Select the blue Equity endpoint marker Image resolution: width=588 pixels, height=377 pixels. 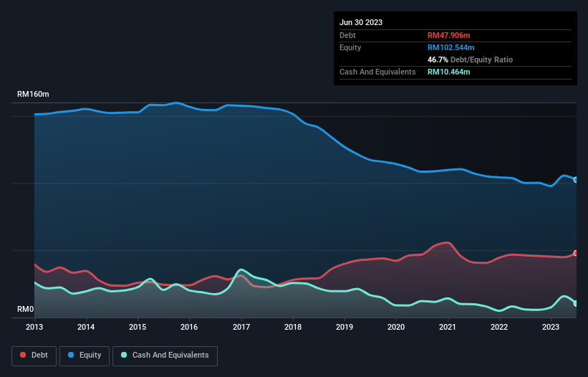pyautogui.click(x=576, y=180)
